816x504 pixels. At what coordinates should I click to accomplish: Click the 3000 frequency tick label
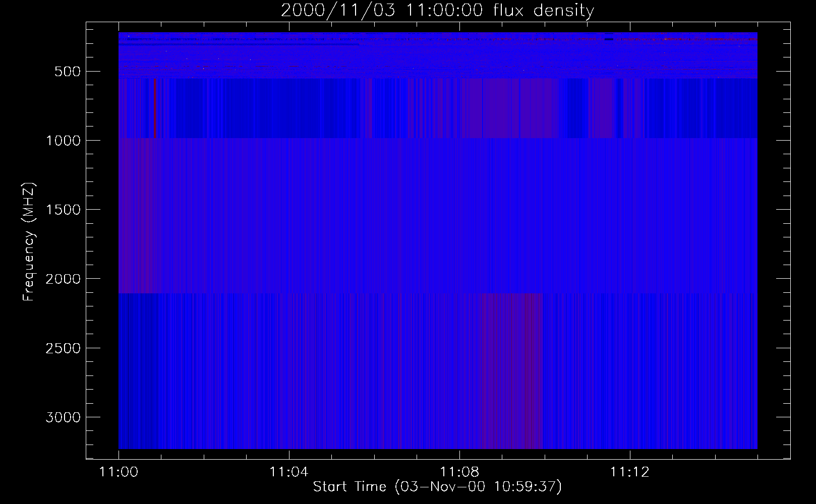click(63, 417)
